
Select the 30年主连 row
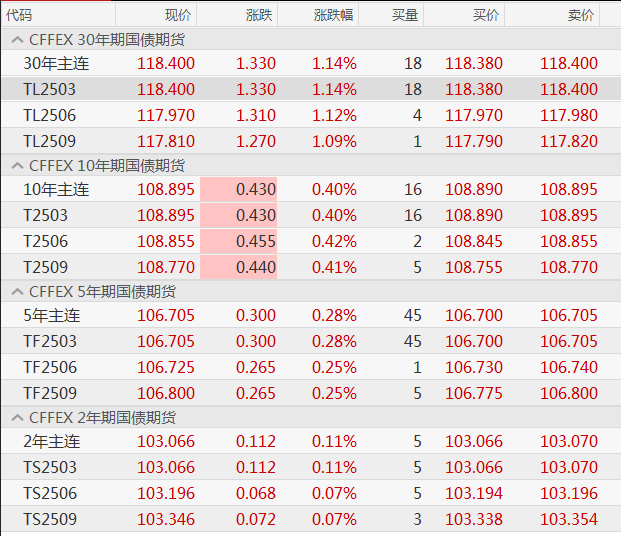[x=311, y=63]
